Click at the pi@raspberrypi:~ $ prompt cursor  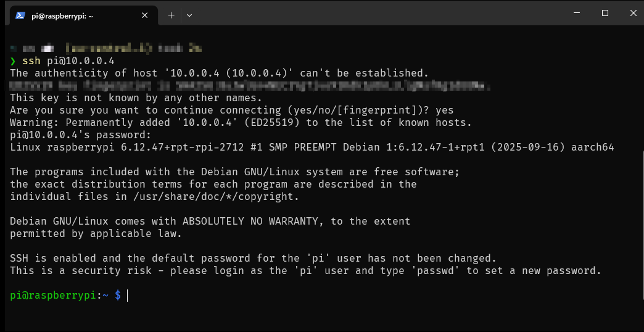[127, 296]
